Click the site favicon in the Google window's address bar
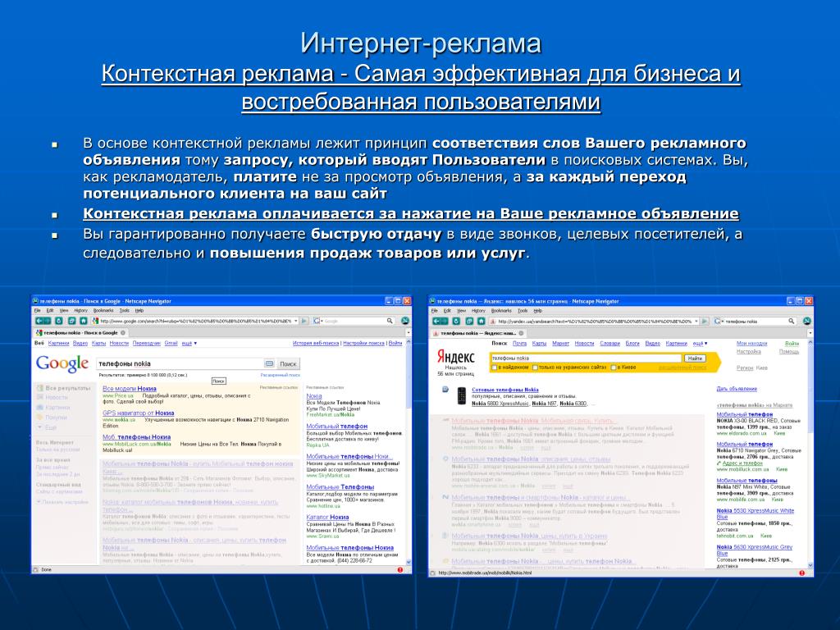 pos(95,321)
